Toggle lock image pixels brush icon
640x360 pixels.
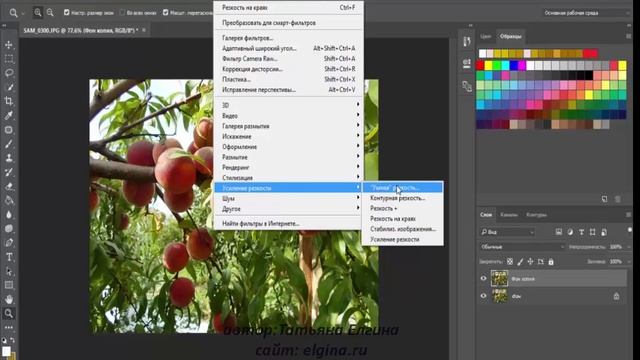click(520, 262)
